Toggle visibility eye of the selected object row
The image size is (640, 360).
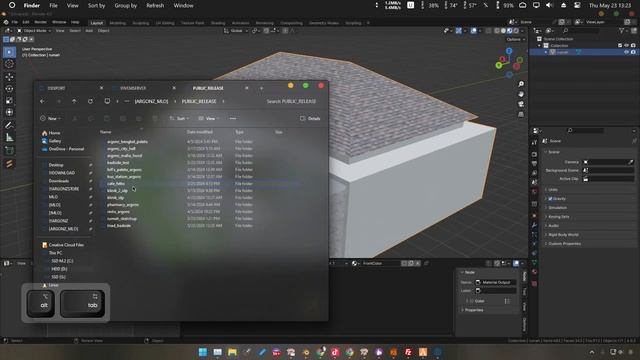[x=627, y=52]
